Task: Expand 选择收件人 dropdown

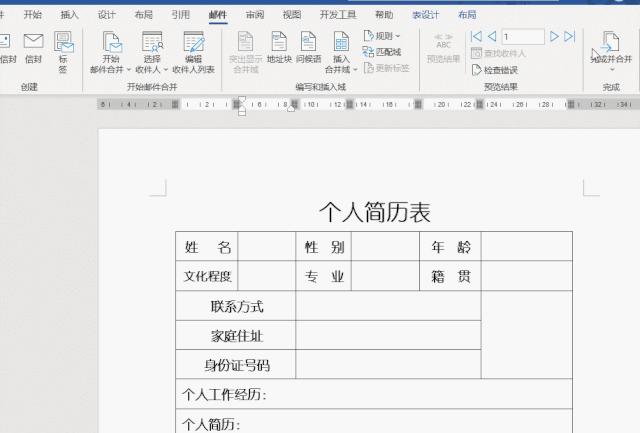Action: 152,52
